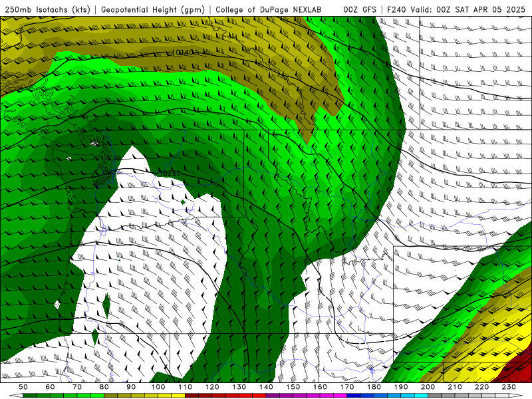
Task: Click the 80 label on the color scale
Action: [x=104, y=387]
